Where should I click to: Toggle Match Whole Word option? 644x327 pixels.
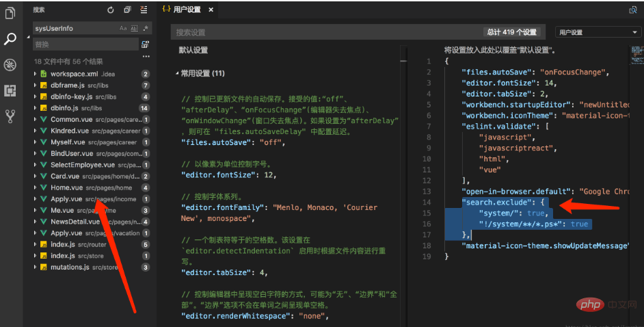tap(134, 28)
